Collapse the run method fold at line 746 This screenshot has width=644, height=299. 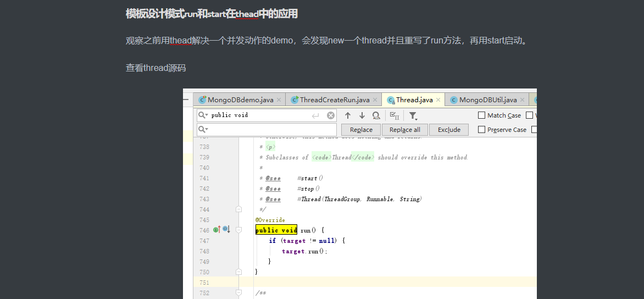point(238,230)
